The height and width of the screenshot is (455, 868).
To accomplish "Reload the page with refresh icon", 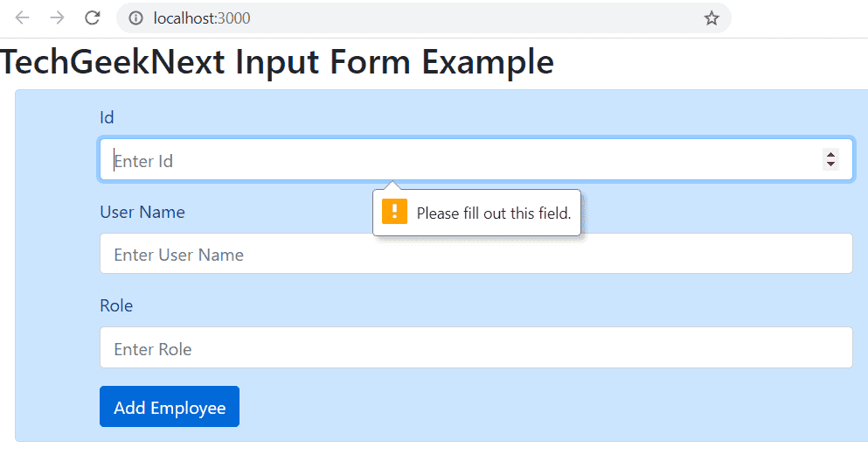I will click(x=93, y=18).
